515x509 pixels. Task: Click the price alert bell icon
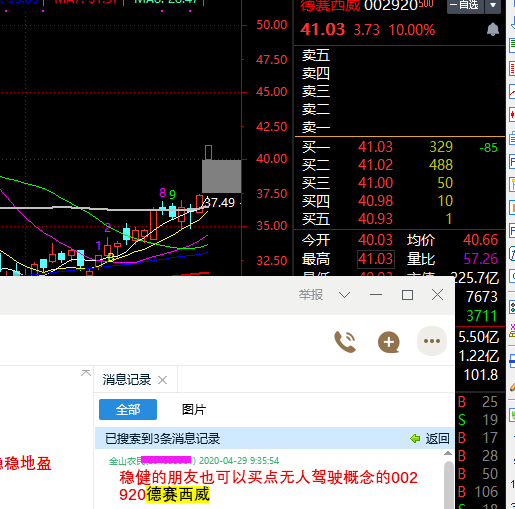point(493,29)
